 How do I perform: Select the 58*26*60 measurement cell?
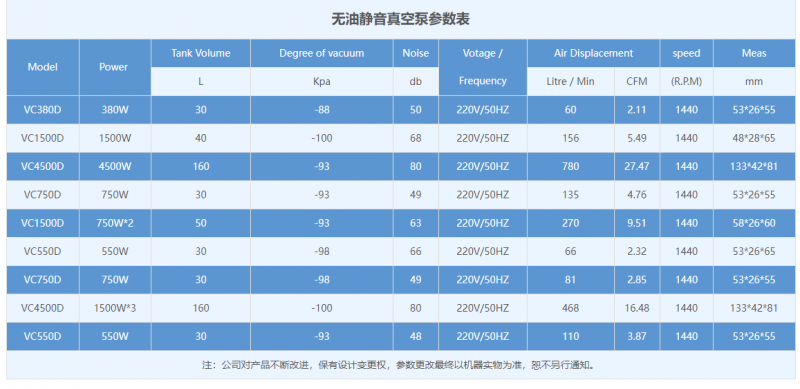tap(754, 223)
